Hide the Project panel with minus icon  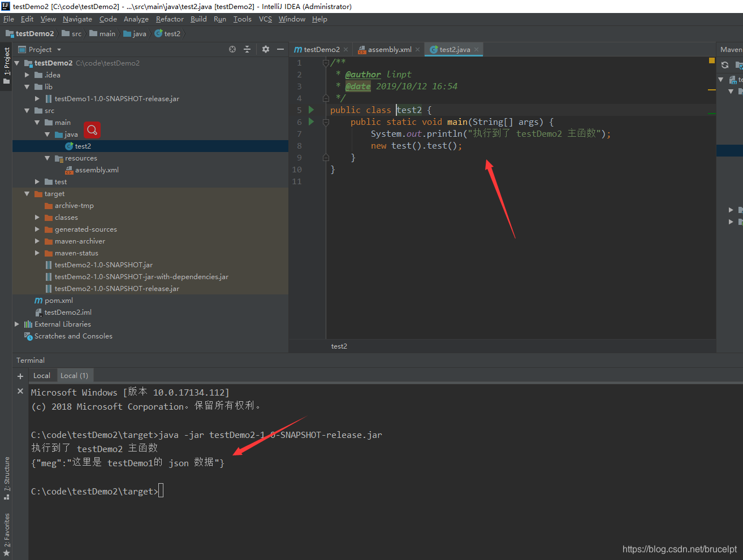click(x=280, y=50)
